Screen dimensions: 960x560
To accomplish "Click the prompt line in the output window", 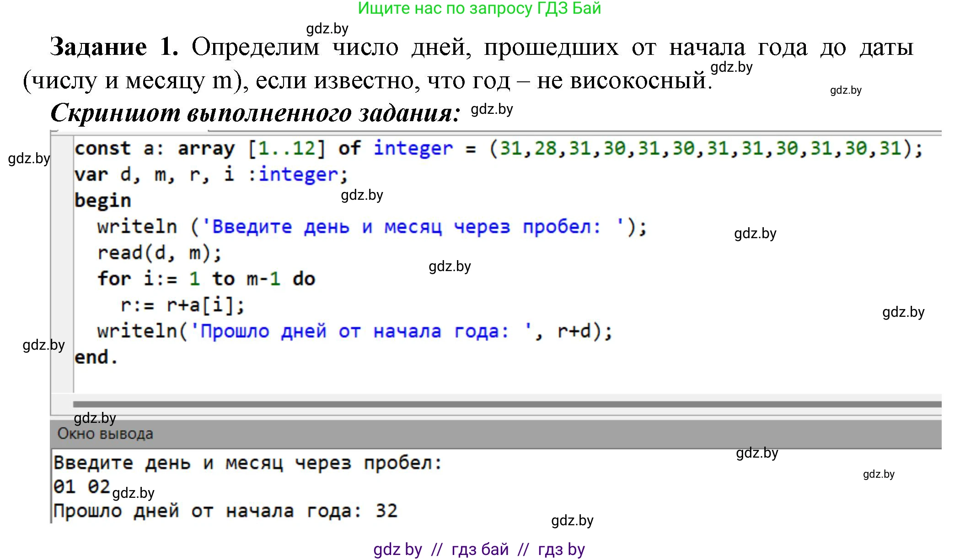I will click(x=247, y=463).
